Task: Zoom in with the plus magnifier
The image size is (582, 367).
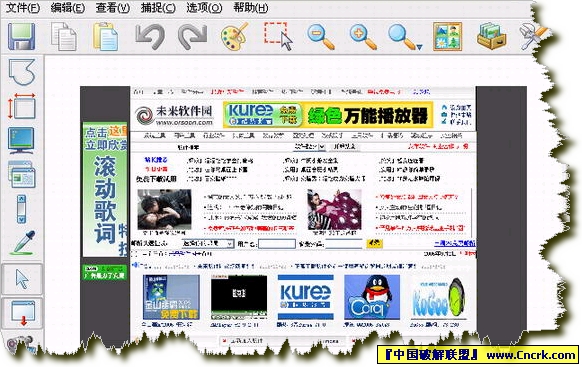Action: (363, 36)
